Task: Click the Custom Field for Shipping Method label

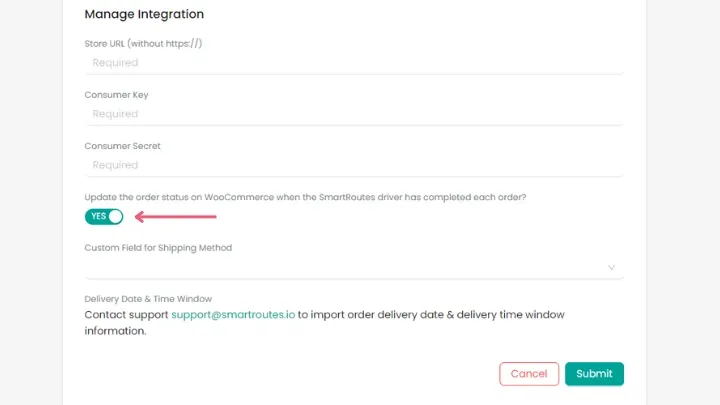Action: tap(158, 248)
